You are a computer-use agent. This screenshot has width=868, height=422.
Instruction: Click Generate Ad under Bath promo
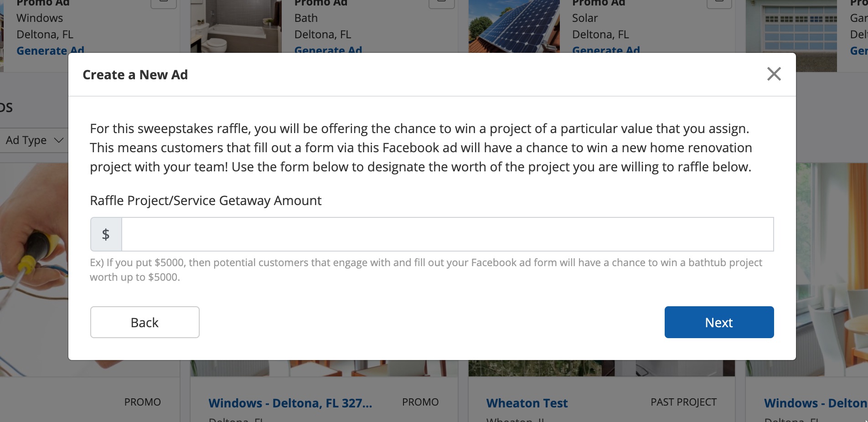[x=328, y=49]
